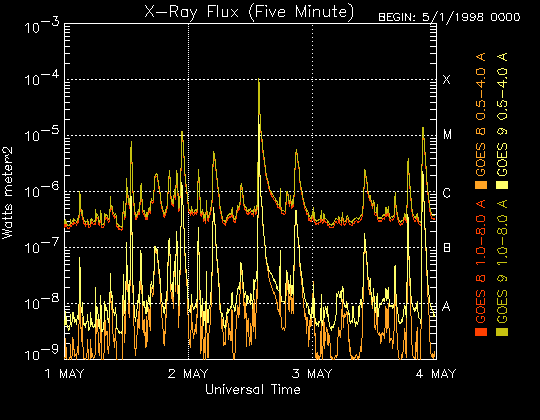
Task: Click the X-Ray Flux (Five Minute) title
Action: pyautogui.click(x=249, y=12)
